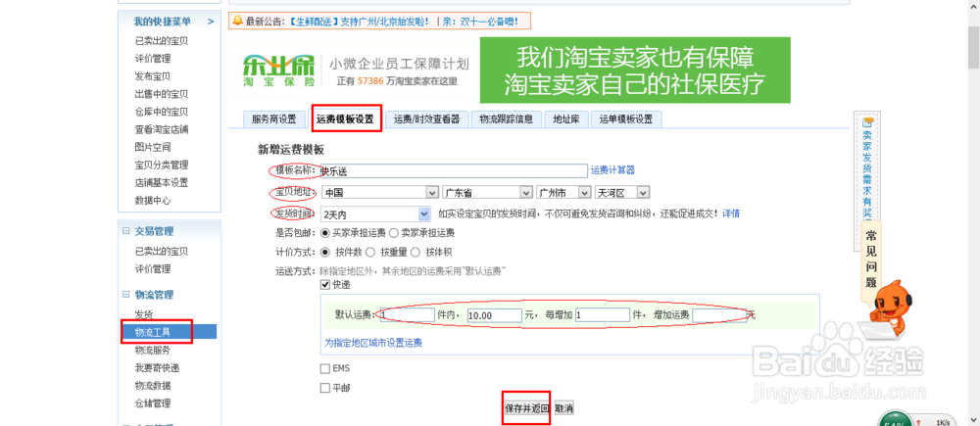Collapse the 物流管理 section

tap(125, 295)
